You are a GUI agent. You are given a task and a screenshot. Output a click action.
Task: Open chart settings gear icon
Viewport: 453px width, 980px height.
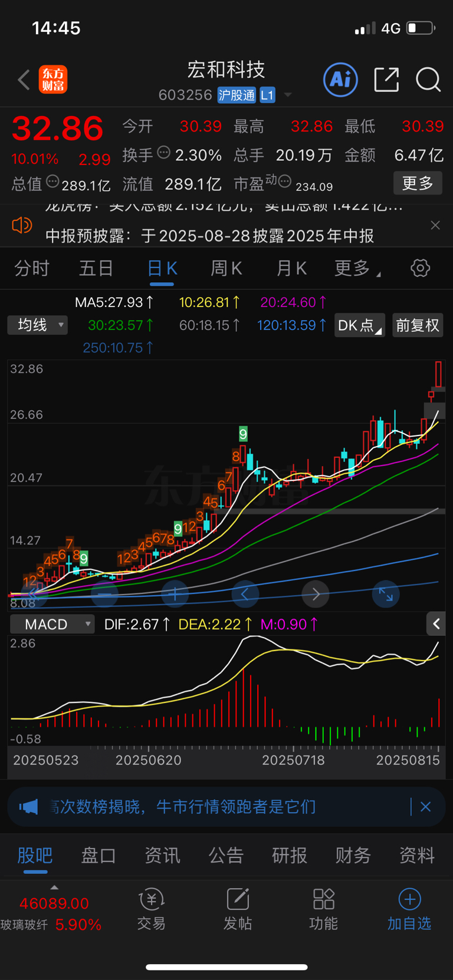[420, 268]
